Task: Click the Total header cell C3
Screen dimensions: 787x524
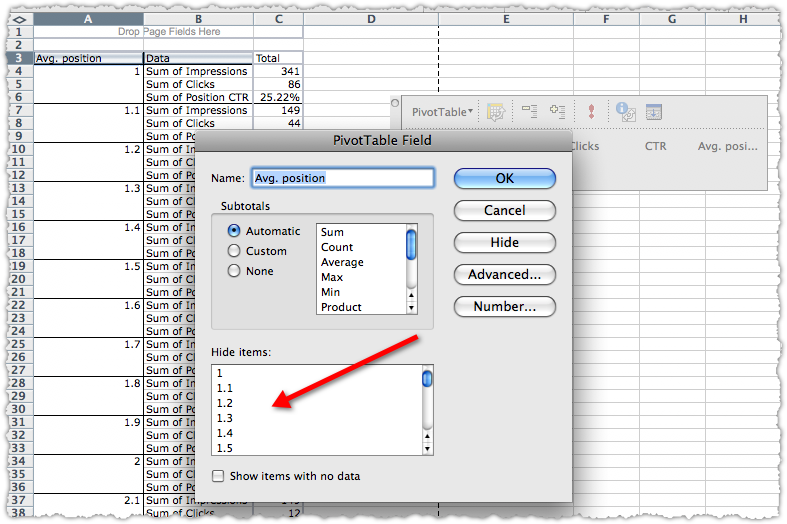Action: click(279, 58)
